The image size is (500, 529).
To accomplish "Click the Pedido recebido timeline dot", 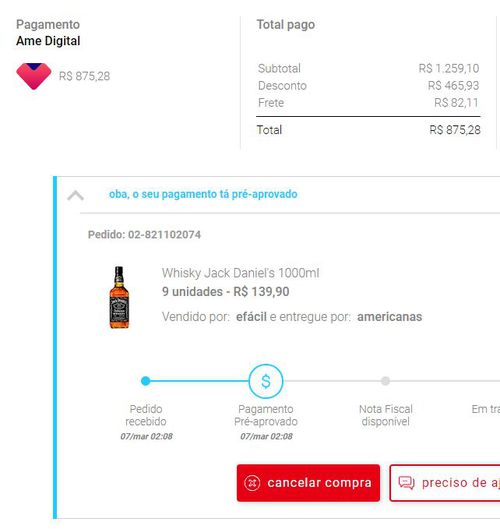I will pos(145,381).
